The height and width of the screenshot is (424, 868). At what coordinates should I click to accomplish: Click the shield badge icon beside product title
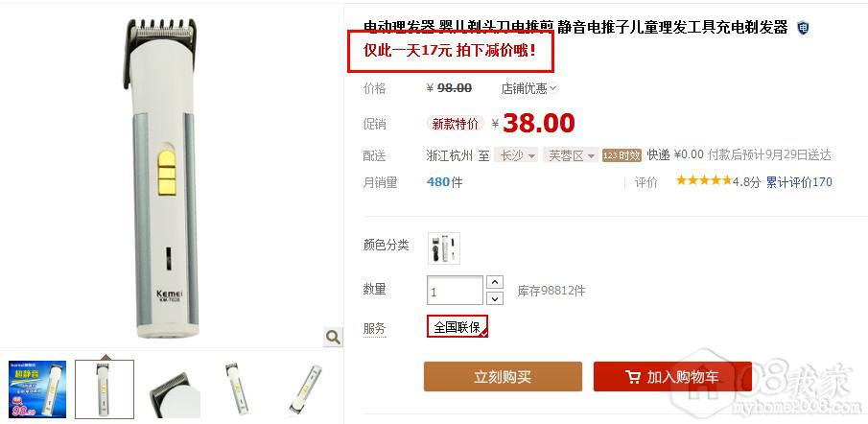[x=803, y=28]
